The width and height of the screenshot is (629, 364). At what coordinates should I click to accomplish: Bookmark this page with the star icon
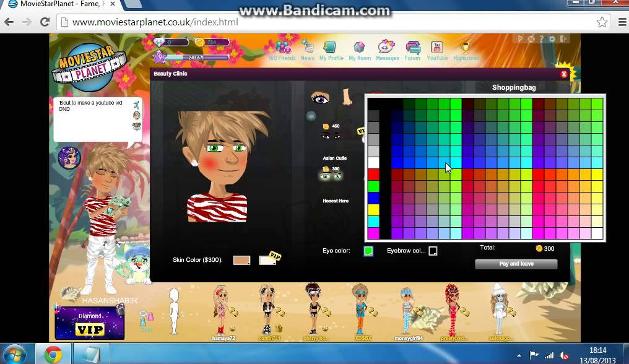click(x=602, y=22)
